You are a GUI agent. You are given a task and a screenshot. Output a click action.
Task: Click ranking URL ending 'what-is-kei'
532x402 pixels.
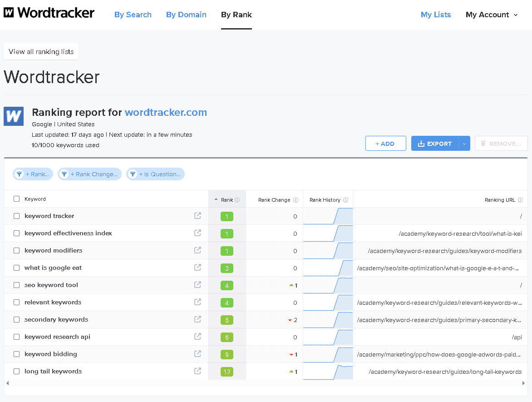click(460, 233)
